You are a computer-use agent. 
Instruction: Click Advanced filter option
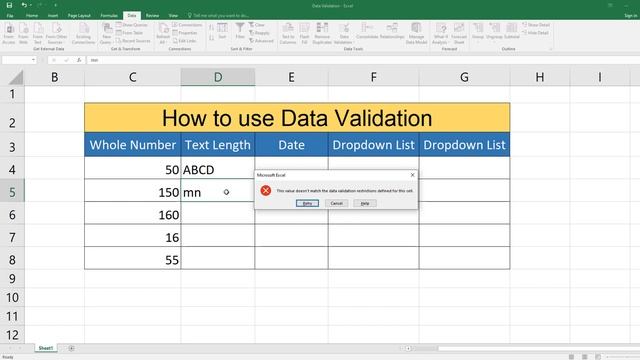click(x=261, y=41)
